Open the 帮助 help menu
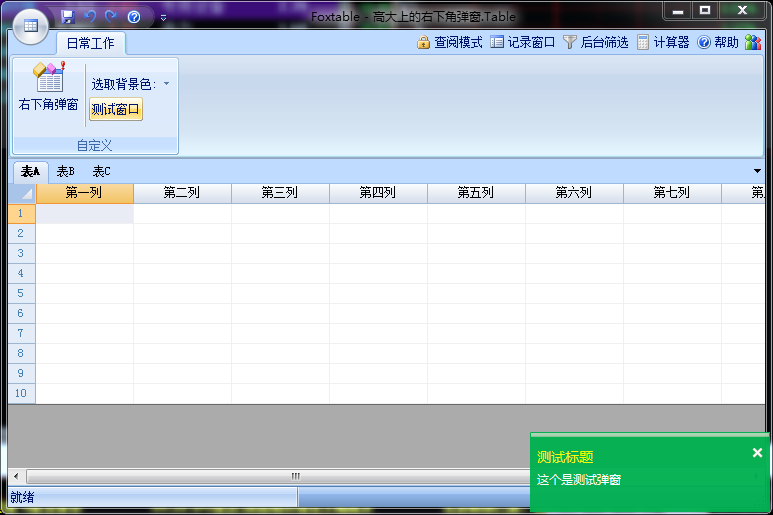This screenshot has height=515, width=773. 718,42
